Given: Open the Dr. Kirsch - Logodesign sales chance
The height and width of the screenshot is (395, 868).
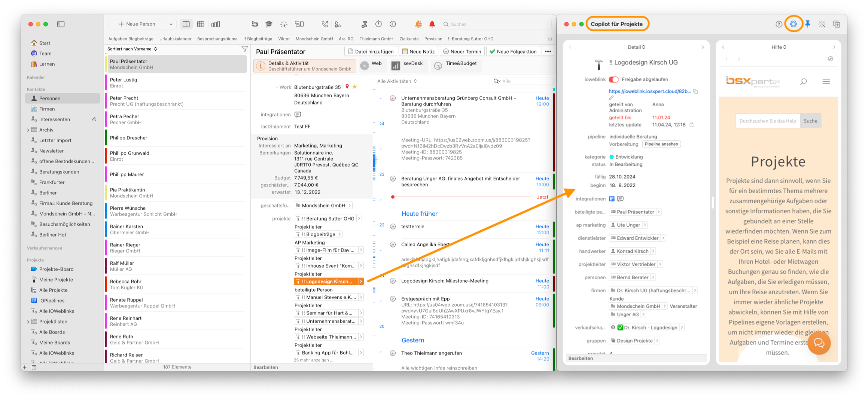Looking at the screenshot, I should click(x=647, y=328).
